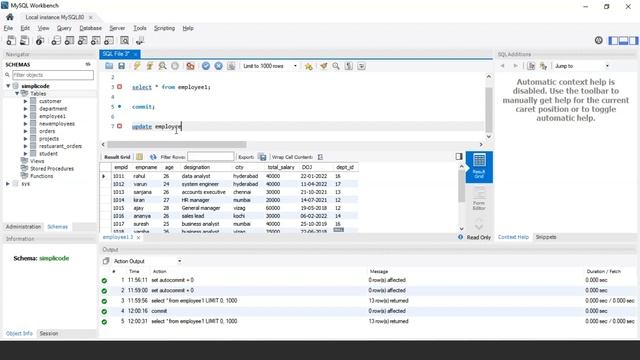
Task: Select the Result Grid panel button
Action: (479, 167)
